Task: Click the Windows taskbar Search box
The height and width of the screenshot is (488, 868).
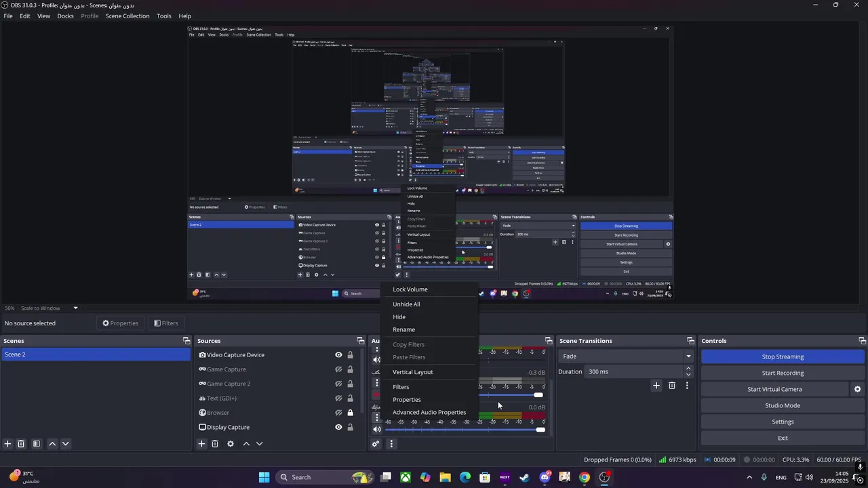Action: click(326, 477)
